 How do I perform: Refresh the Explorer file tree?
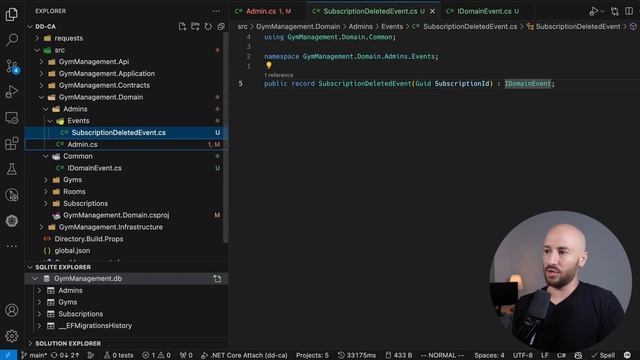tap(208, 27)
